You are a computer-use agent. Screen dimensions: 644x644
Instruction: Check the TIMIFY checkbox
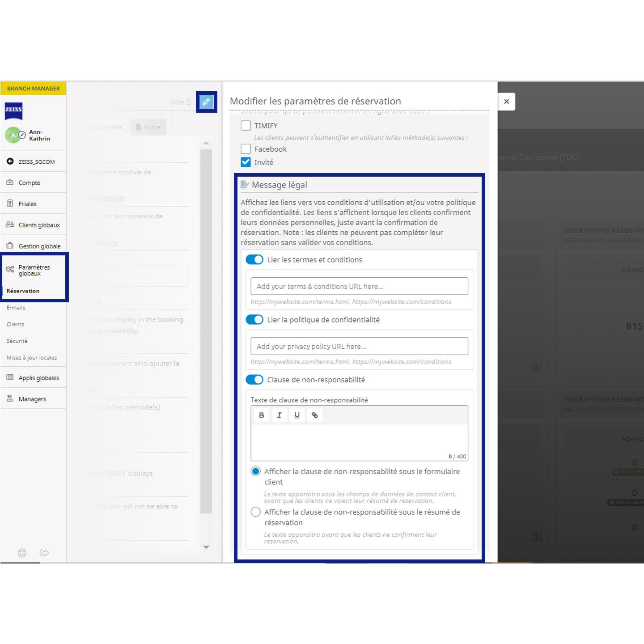(246, 126)
